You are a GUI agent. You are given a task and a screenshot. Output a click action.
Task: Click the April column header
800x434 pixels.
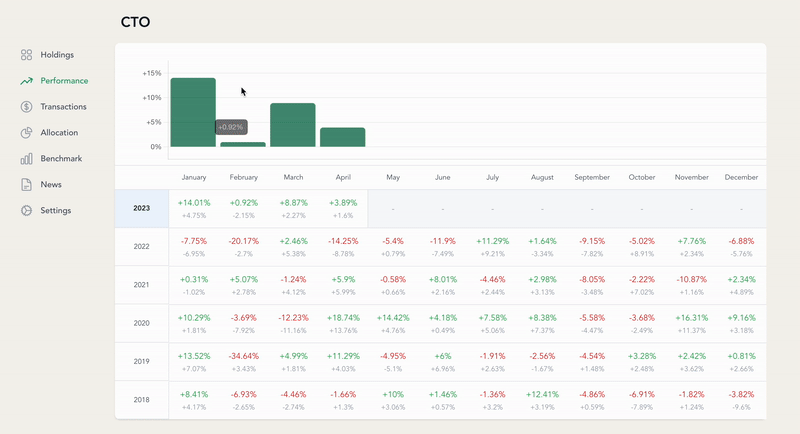tap(343, 177)
